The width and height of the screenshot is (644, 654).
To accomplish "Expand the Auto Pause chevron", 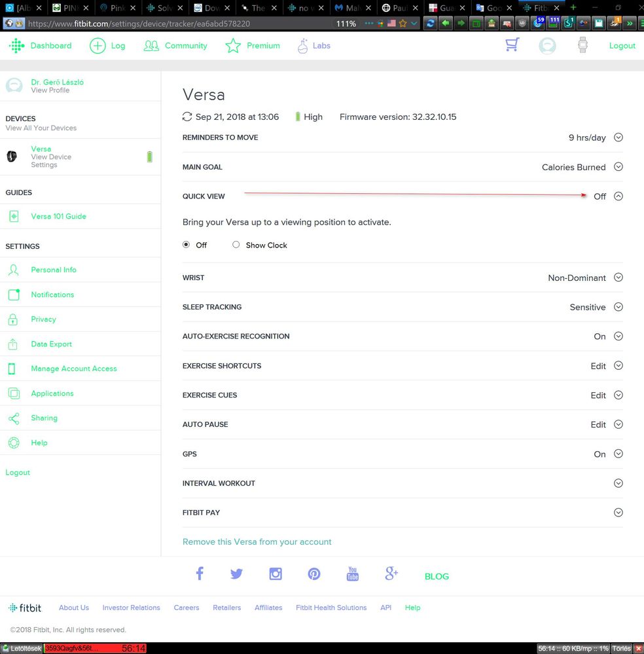I will pyautogui.click(x=618, y=424).
